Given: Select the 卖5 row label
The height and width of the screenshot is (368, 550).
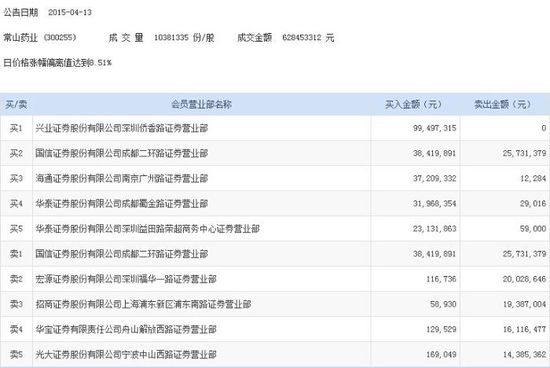Looking at the screenshot, I should 16,354.
